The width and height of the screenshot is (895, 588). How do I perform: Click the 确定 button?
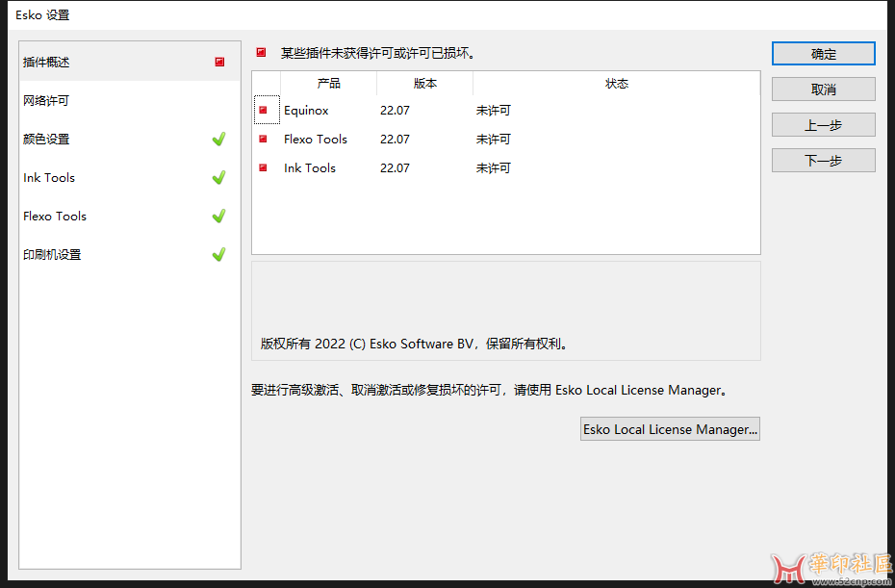[823, 54]
